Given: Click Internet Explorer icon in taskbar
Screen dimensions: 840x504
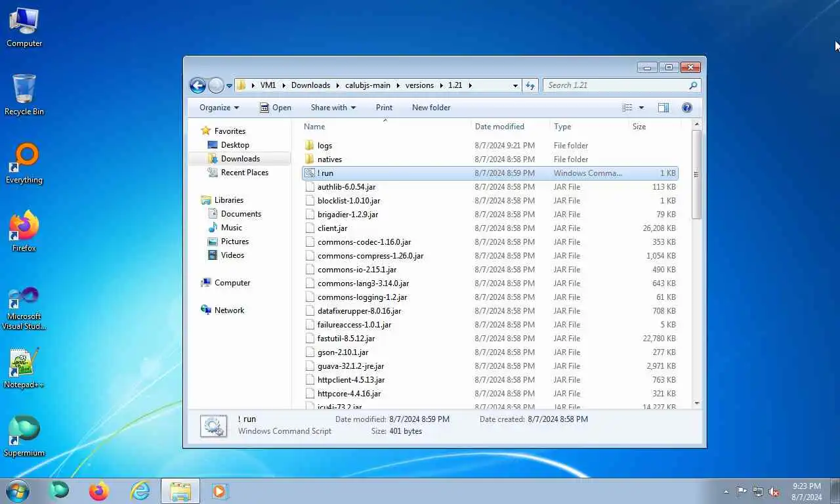Looking at the screenshot, I should (140, 491).
